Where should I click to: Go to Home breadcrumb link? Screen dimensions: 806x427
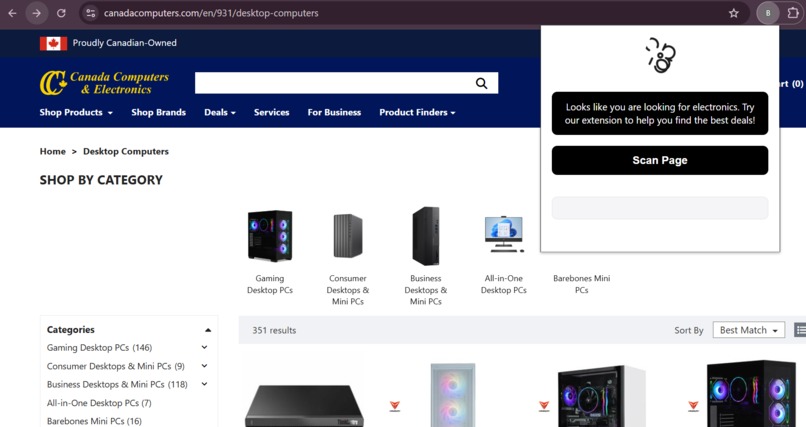click(x=52, y=151)
